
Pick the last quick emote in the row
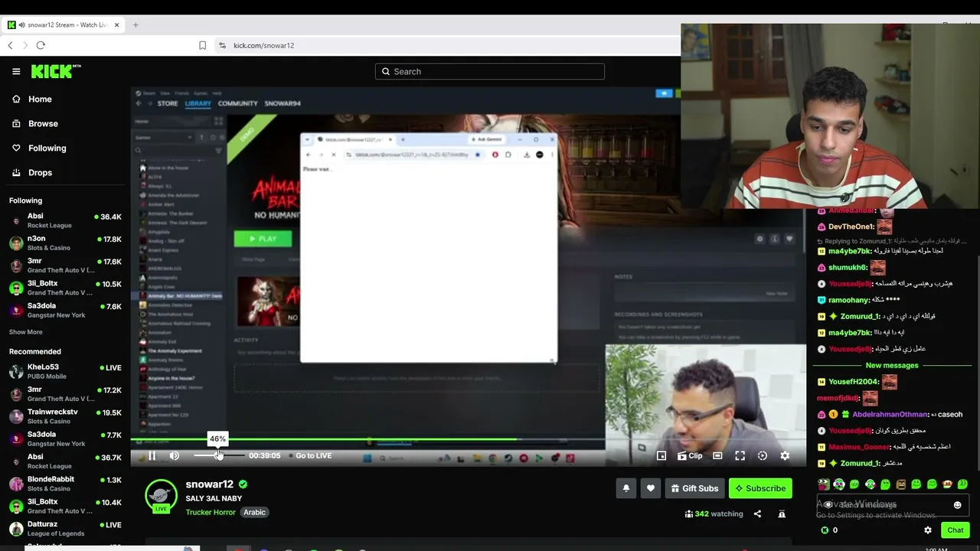click(x=962, y=484)
